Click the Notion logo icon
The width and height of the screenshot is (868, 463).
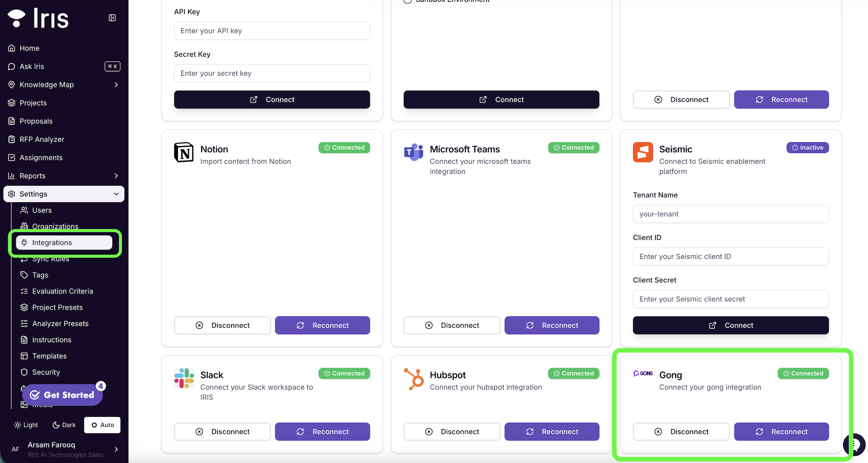[x=184, y=152]
